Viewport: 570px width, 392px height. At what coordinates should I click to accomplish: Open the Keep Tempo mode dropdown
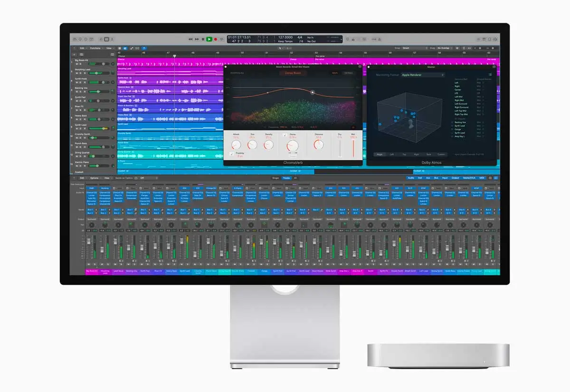click(x=285, y=41)
